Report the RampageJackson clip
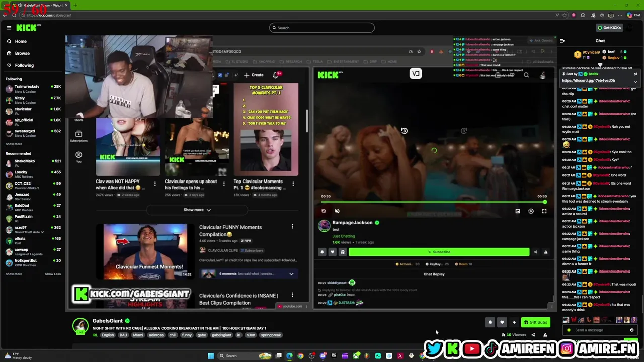 tap(546, 252)
